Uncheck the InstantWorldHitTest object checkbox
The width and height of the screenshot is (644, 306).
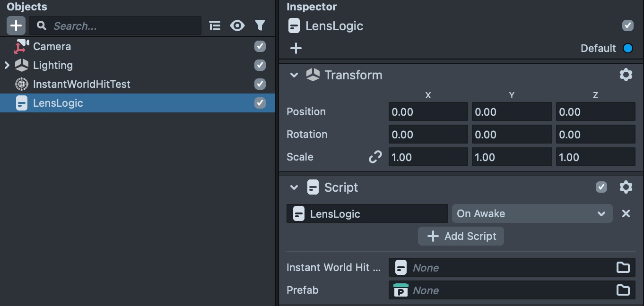click(x=260, y=84)
